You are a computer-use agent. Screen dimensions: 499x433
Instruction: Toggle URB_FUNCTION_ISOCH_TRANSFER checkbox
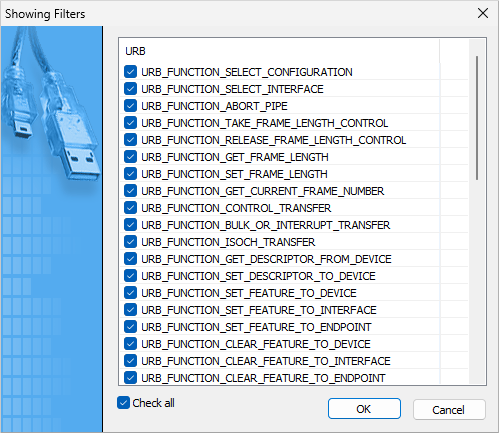click(x=130, y=242)
